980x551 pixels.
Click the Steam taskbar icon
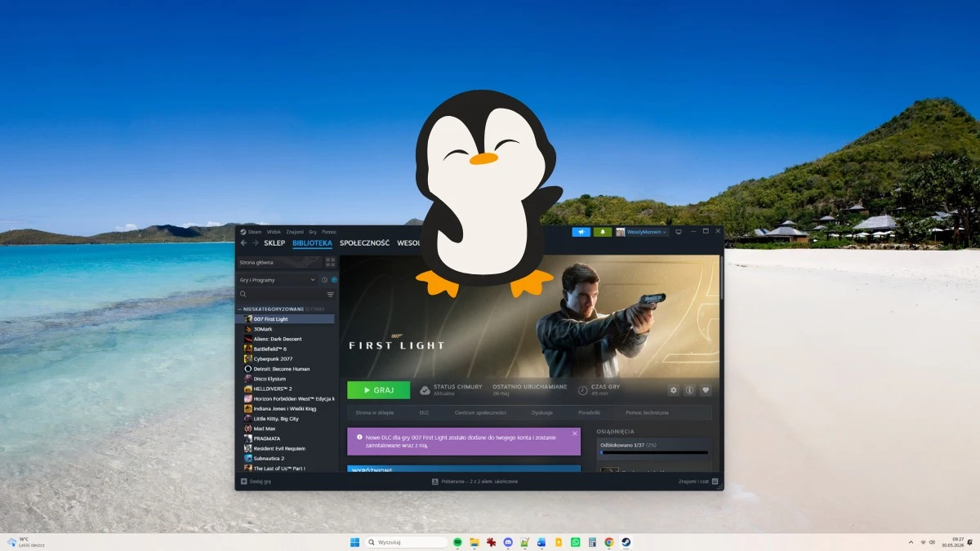click(626, 542)
